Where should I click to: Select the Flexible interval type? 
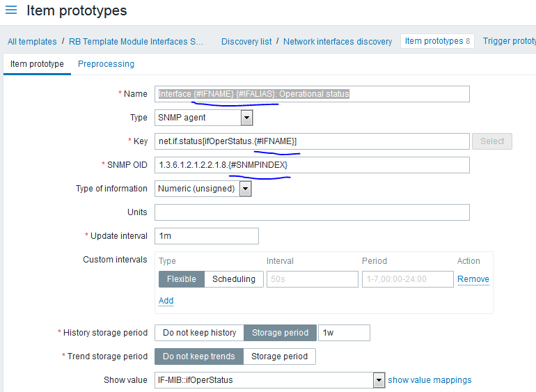(182, 279)
